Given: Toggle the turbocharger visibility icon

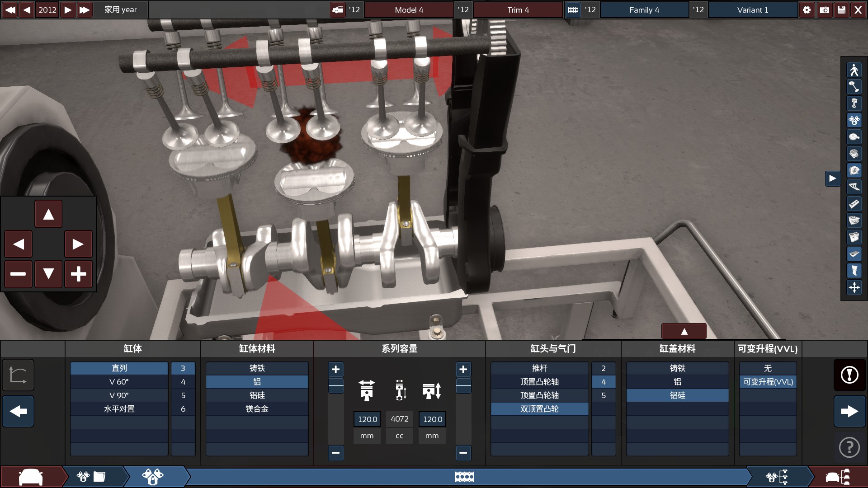Looking at the screenshot, I should [854, 170].
